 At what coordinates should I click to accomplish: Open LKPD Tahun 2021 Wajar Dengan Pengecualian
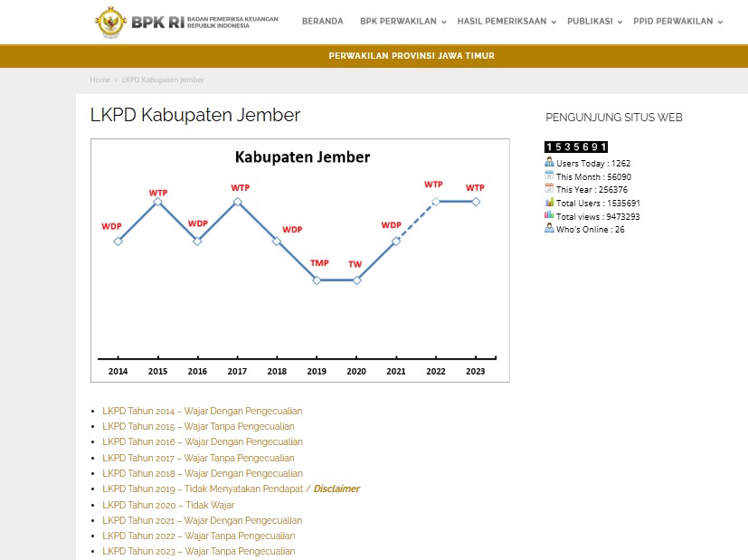203,520
